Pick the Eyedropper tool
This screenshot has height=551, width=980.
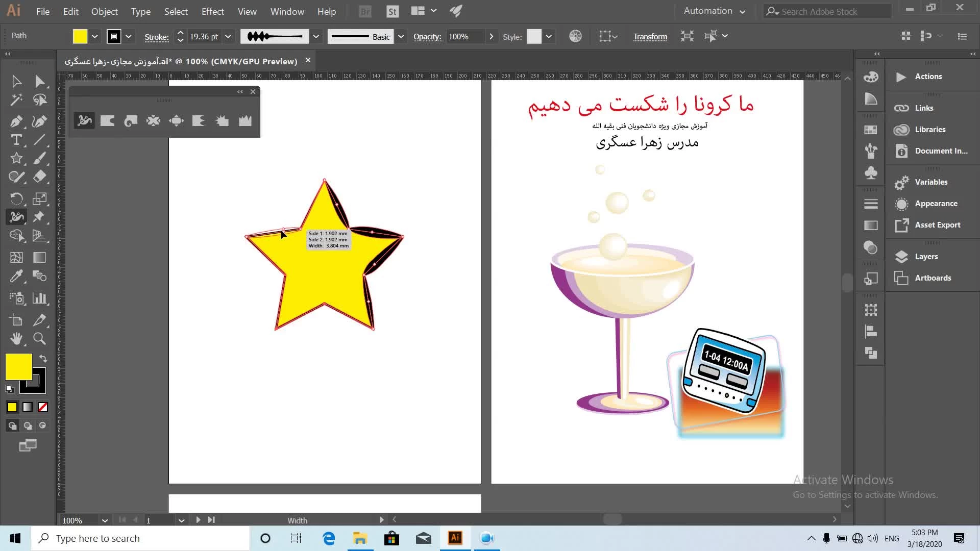16,277
